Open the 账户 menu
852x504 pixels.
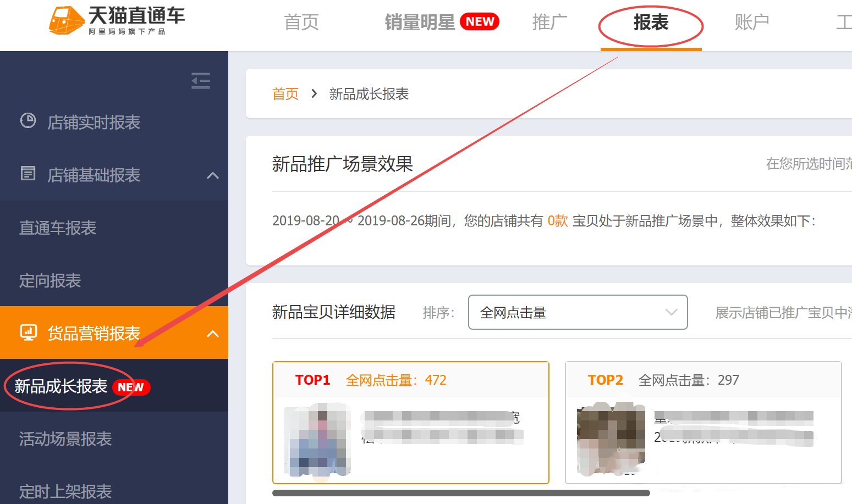tap(752, 22)
